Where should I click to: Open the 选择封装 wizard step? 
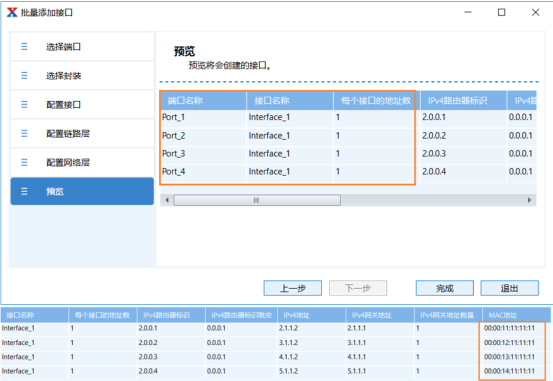point(82,75)
